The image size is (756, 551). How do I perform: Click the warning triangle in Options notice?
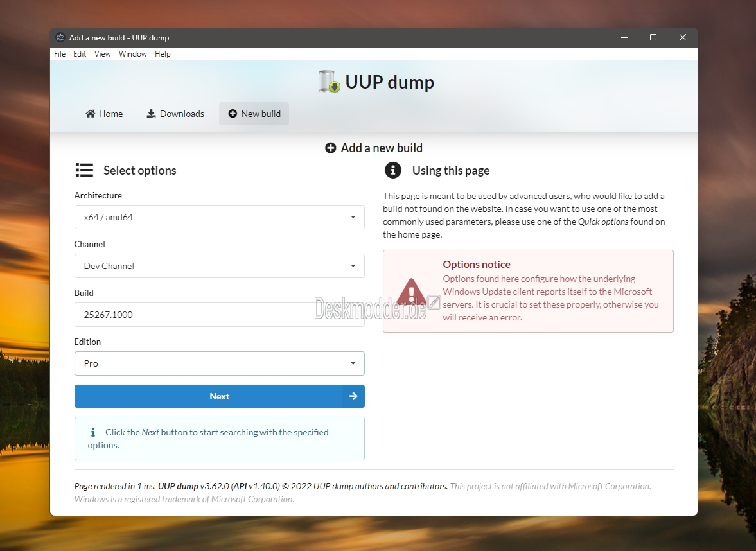[x=411, y=292]
